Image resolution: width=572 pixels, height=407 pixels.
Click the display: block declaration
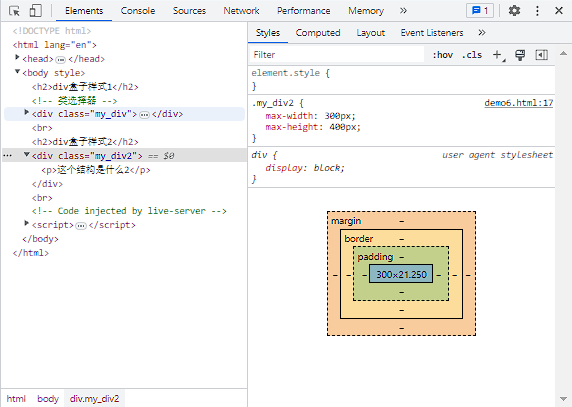305,168
